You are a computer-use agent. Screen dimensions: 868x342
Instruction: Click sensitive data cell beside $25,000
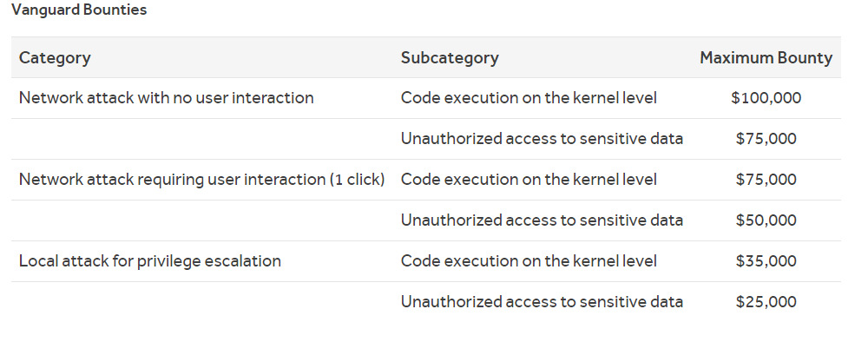[x=542, y=301]
